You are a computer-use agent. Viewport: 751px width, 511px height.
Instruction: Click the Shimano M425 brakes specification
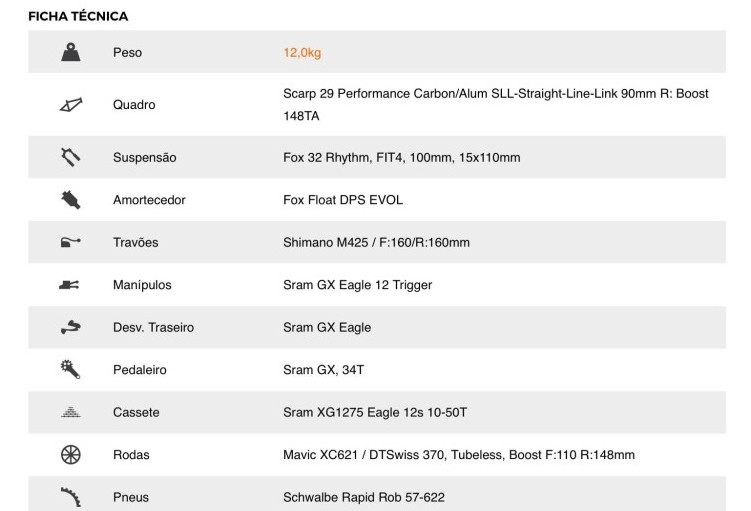click(x=376, y=242)
